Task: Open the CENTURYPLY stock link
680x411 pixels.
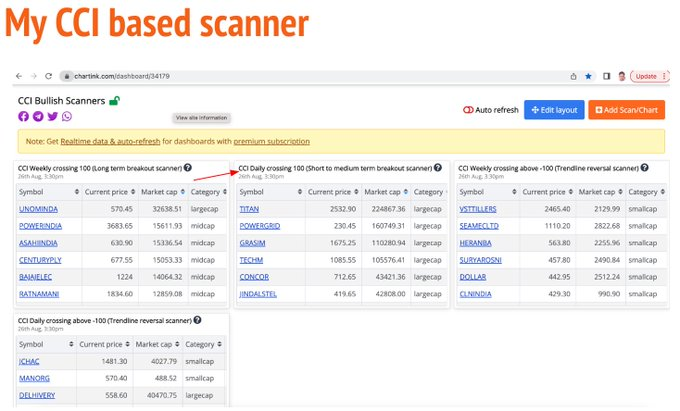Action: coord(40,260)
